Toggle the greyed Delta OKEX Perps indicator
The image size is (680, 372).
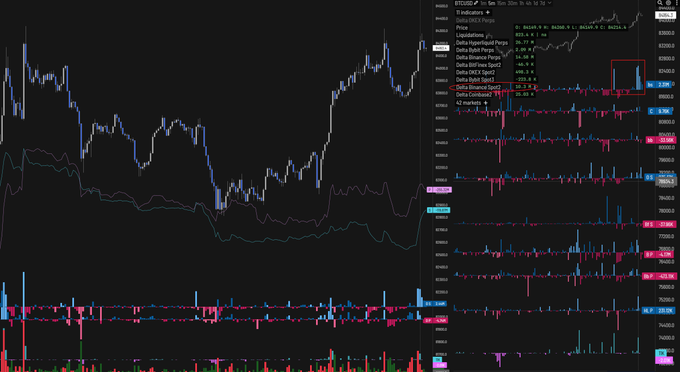point(475,20)
